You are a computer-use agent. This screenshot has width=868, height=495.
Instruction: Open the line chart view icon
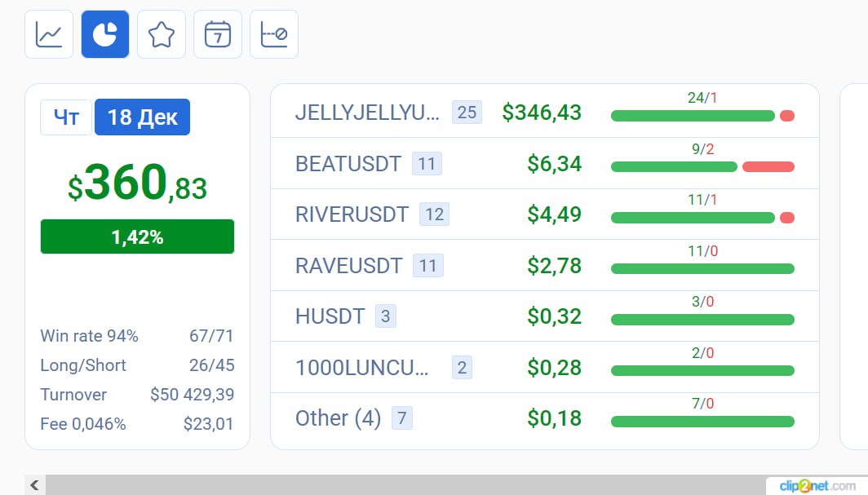tap(49, 34)
